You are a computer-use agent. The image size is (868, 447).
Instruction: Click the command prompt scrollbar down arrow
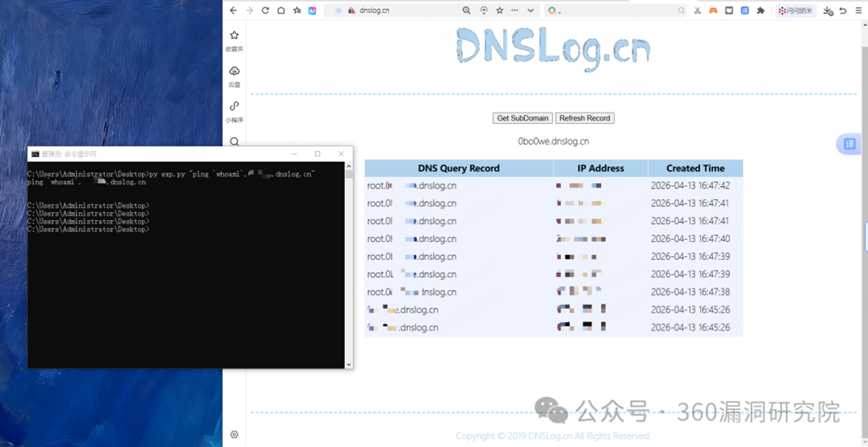[349, 364]
